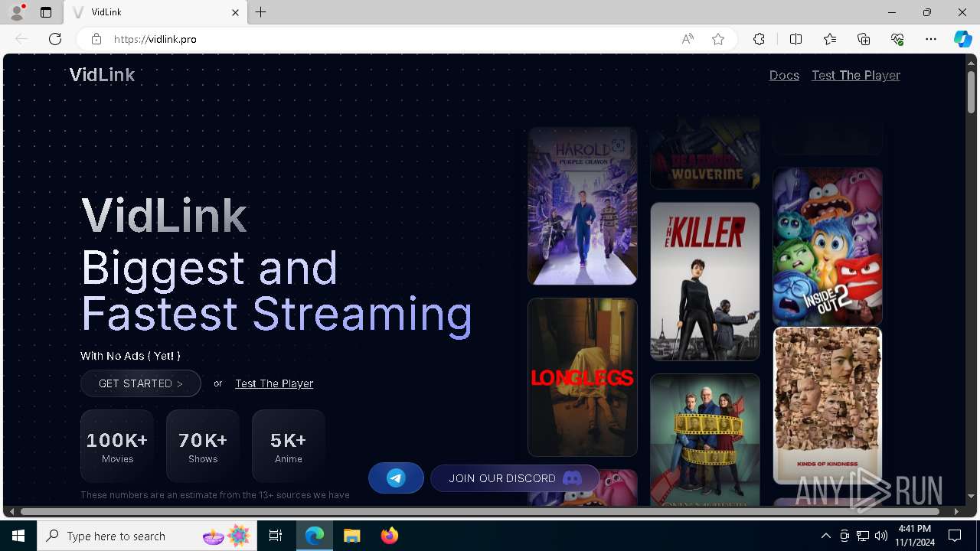
Task: Select the 100K+ Movies stat card
Action: (117, 446)
